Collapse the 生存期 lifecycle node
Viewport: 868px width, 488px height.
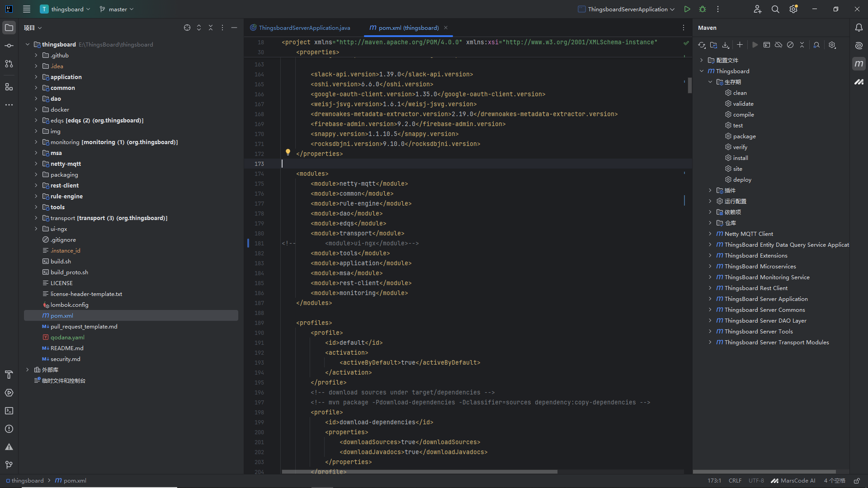(710, 82)
